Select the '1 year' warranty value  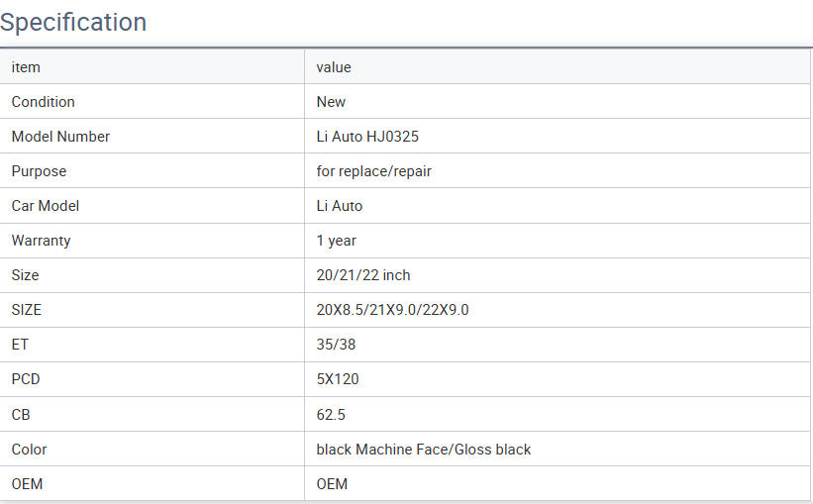pyautogui.click(x=336, y=241)
